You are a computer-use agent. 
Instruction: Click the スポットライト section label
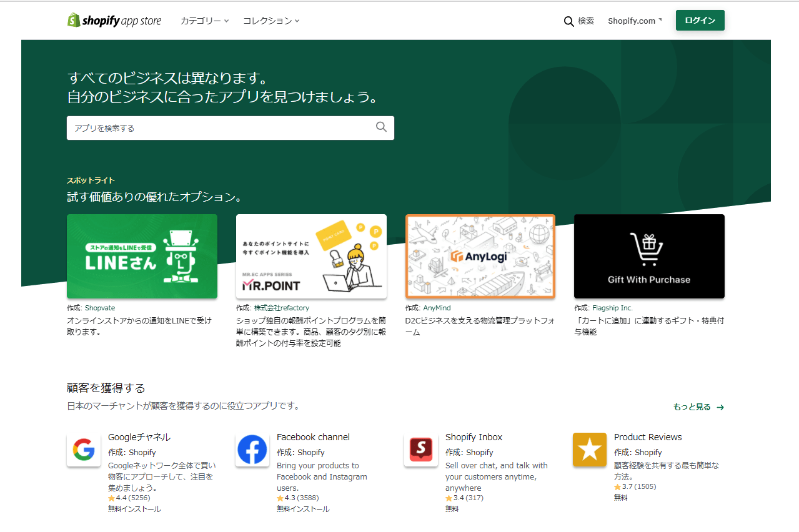[90, 180]
